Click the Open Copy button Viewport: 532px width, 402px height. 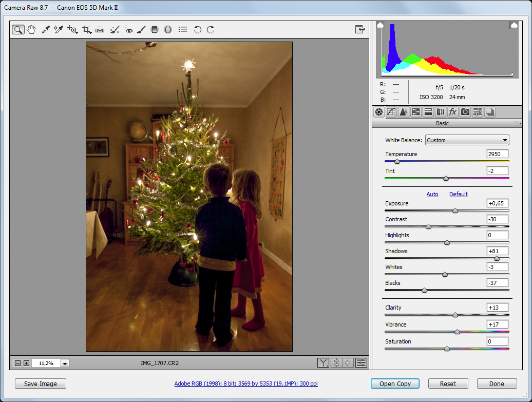click(x=395, y=384)
